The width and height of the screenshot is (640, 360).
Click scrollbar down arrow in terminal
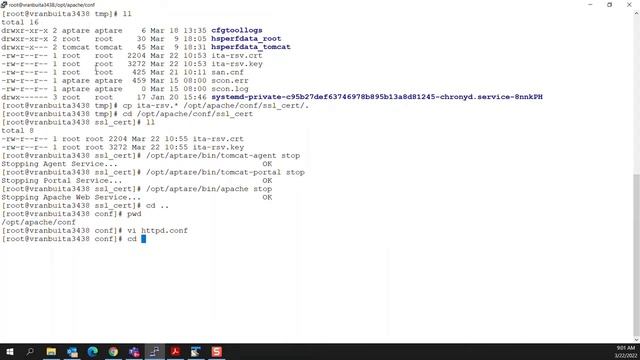636,339
